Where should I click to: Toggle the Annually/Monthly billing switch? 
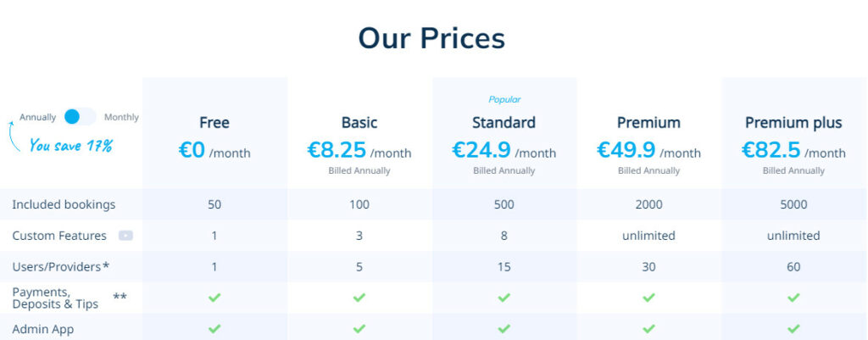tap(80, 117)
